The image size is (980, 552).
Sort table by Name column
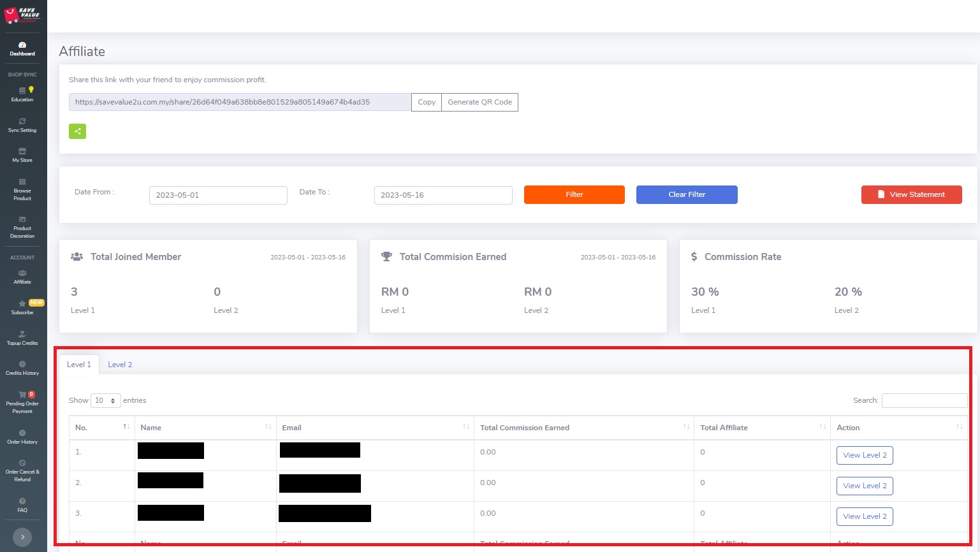point(205,428)
